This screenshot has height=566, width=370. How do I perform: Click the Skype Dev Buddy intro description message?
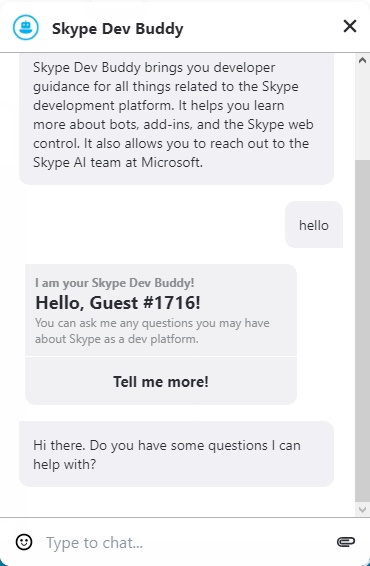[x=176, y=118]
